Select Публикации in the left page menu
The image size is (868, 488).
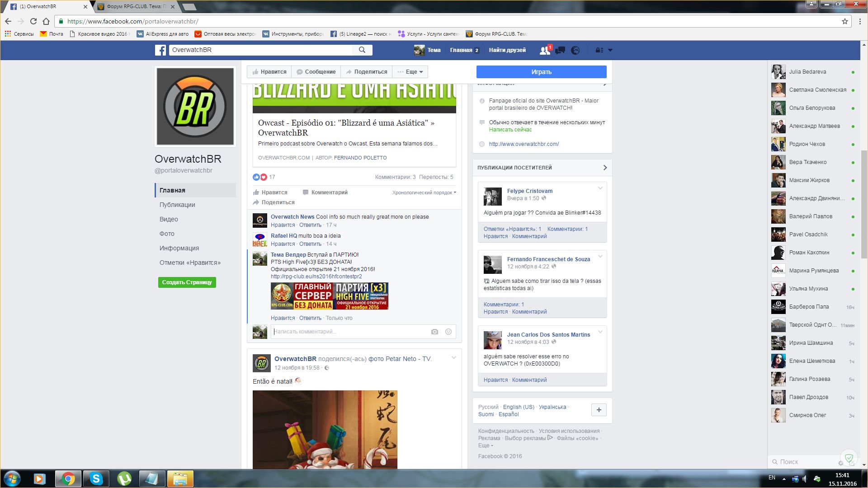point(177,205)
